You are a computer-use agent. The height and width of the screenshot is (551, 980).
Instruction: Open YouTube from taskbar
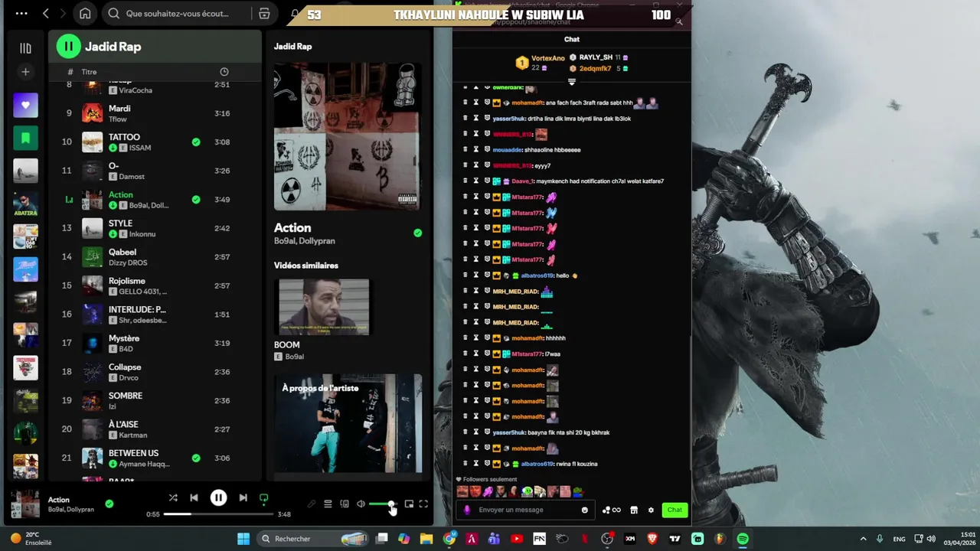517,539
